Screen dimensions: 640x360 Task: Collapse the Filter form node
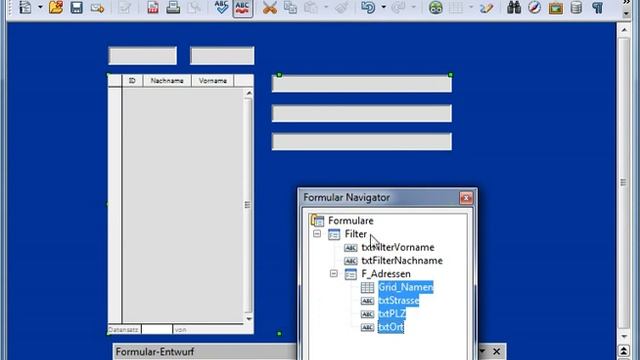(x=317, y=234)
